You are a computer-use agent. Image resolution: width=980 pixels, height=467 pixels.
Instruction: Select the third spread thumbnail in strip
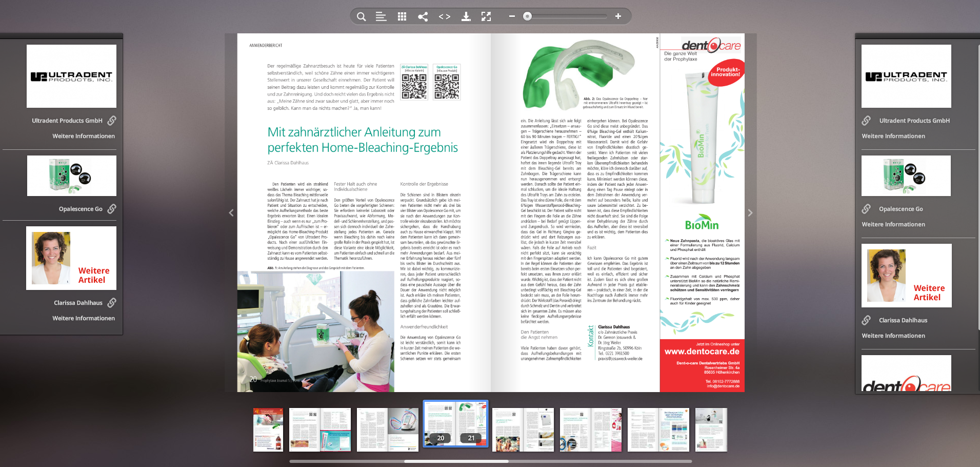[388, 430]
